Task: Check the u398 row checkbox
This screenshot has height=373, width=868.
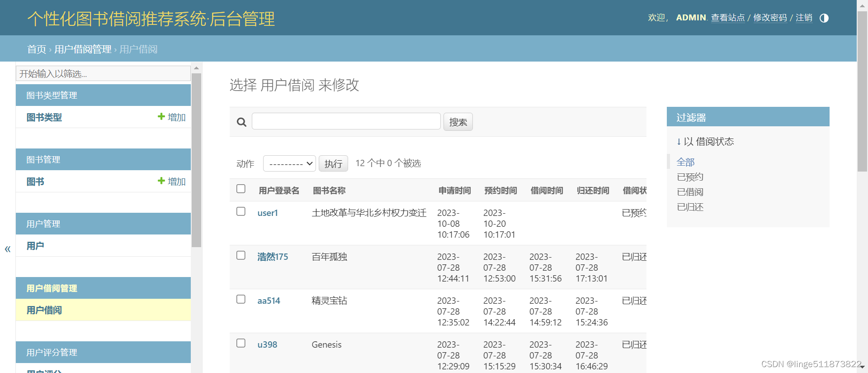Action: coord(241,343)
